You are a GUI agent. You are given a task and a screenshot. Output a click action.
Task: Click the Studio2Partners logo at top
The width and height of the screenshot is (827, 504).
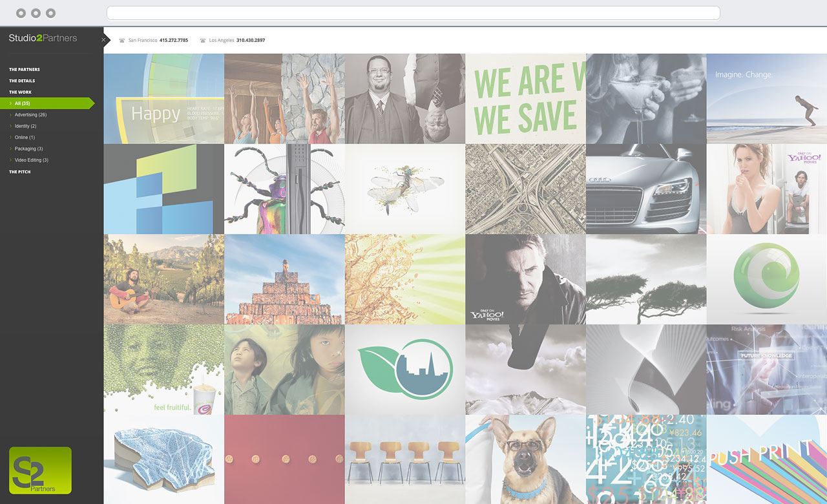coord(43,38)
